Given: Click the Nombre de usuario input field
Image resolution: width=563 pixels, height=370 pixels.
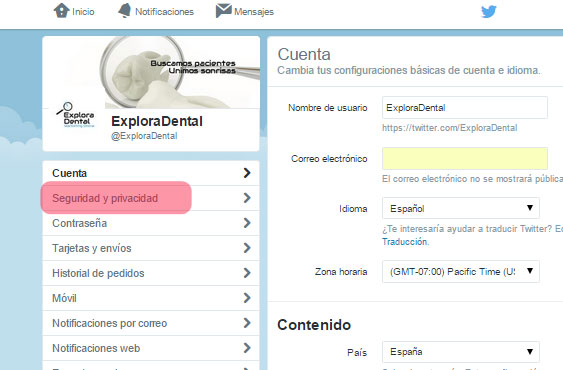Looking at the screenshot, I should 465,107.
